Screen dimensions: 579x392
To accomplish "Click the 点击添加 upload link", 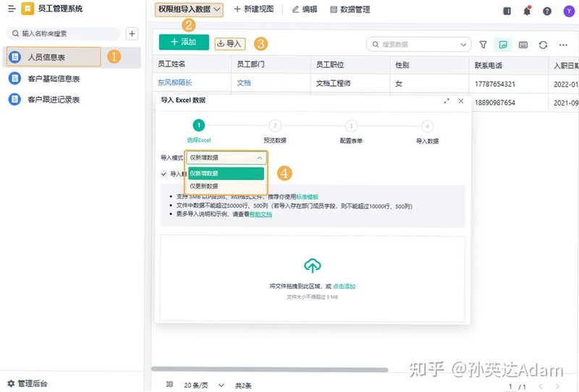I will click(x=345, y=286).
